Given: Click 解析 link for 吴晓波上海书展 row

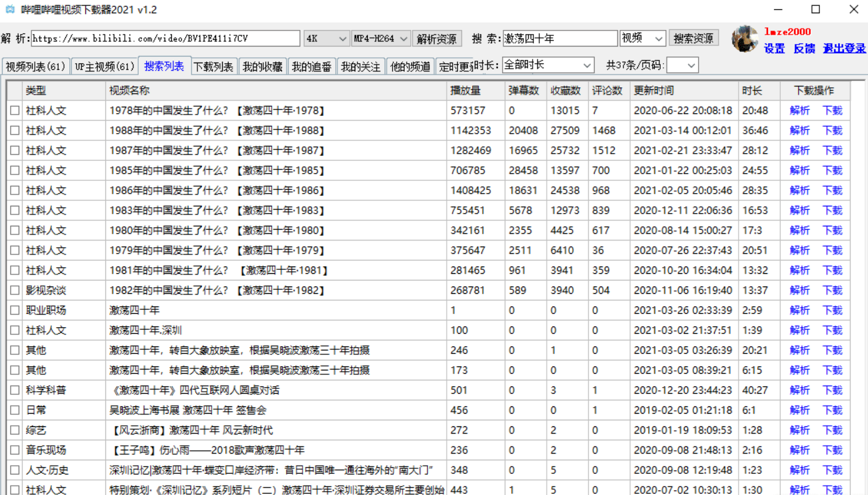Looking at the screenshot, I should (x=800, y=410).
